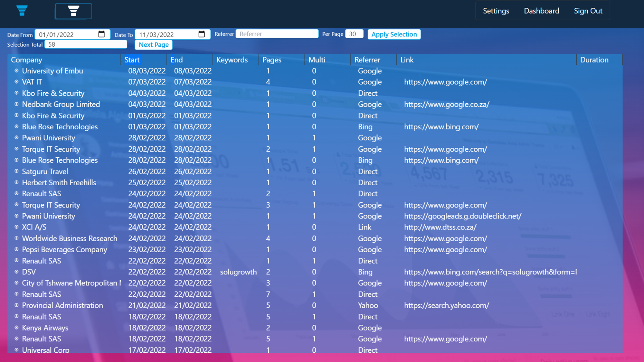The image size is (644, 362).
Task: Open the bing.com search solugrowth link
Action: click(490, 272)
